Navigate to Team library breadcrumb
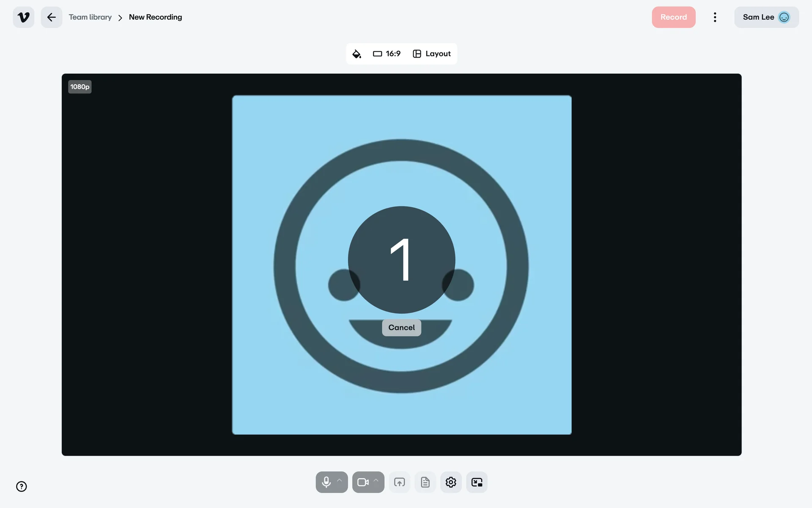The height and width of the screenshot is (508, 812). click(x=90, y=17)
